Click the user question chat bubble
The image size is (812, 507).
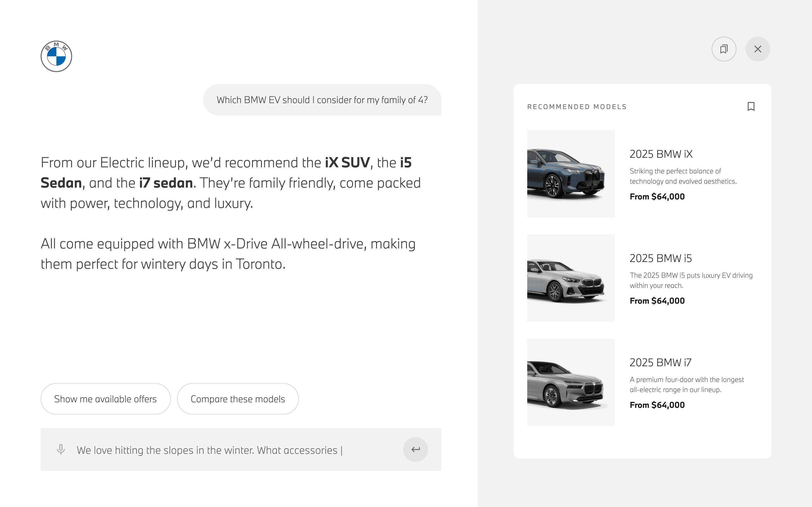pyautogui.click(x=322, y=100)
